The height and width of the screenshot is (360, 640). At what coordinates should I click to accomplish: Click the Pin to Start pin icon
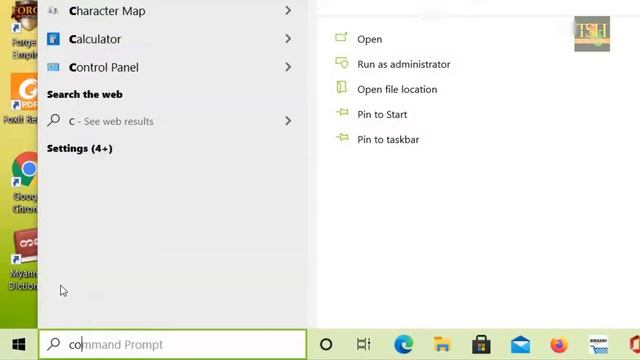(342, 112)
